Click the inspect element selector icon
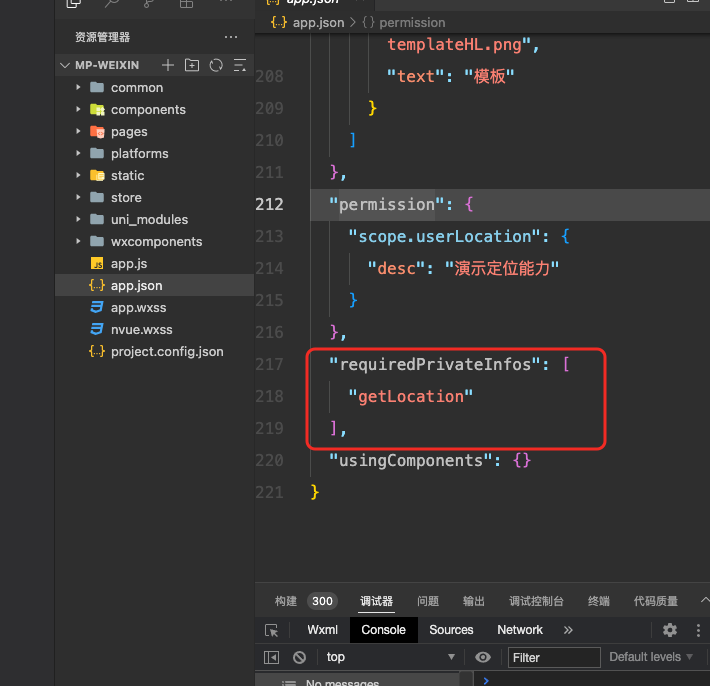710x686 pixels. (x=272, y=630)
